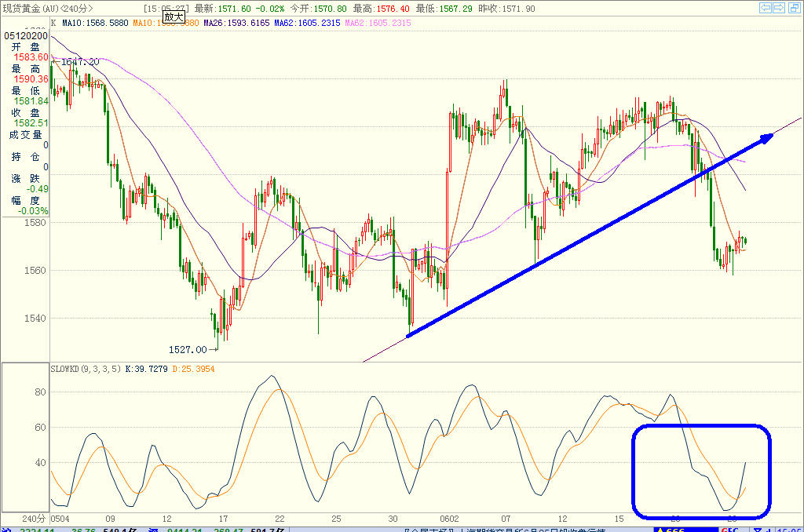Click the 1540 price axis label
The image size is (804, 532).
35,318
